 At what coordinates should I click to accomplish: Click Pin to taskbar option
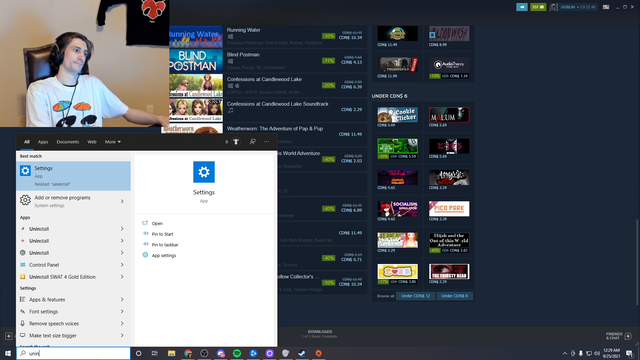coord(164,244)
